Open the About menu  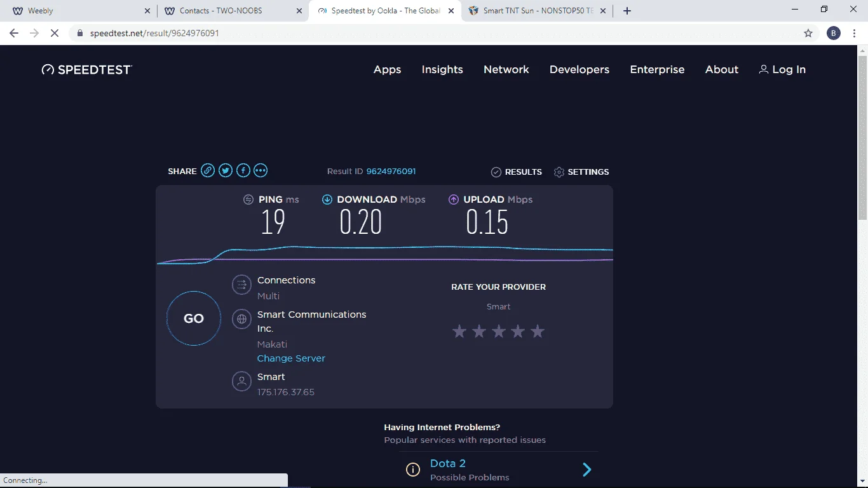point(722,70)
